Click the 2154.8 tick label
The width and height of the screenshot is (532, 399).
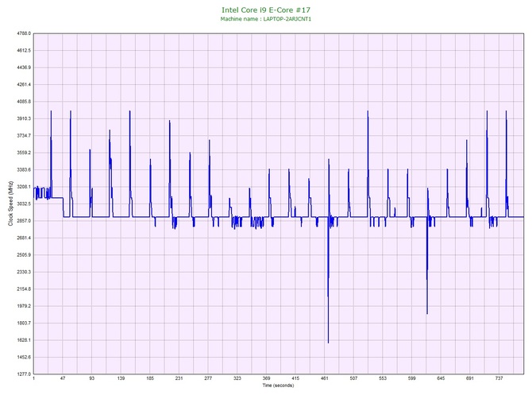[23, 289]
